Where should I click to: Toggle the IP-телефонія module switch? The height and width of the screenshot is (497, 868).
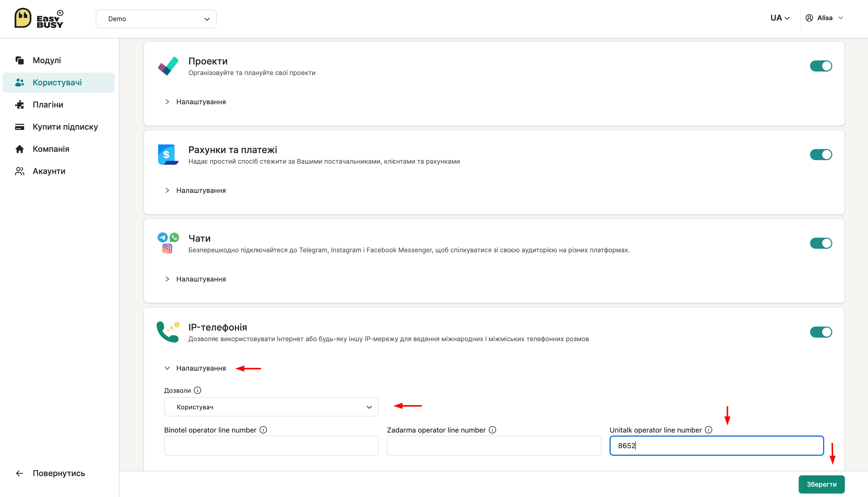point(821,332)
